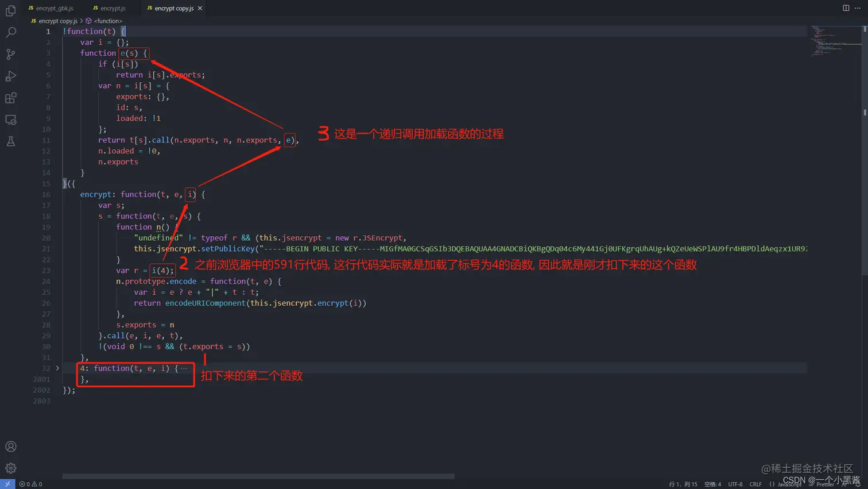Click the <function> breadcrumb
Viewport: 868px width, 489px height.
point(104,21)
